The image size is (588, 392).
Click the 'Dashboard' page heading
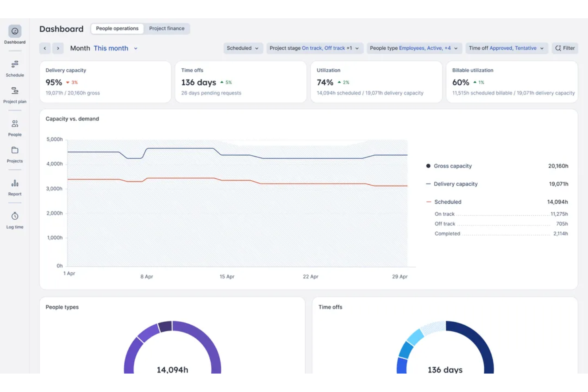click(61, 29)
